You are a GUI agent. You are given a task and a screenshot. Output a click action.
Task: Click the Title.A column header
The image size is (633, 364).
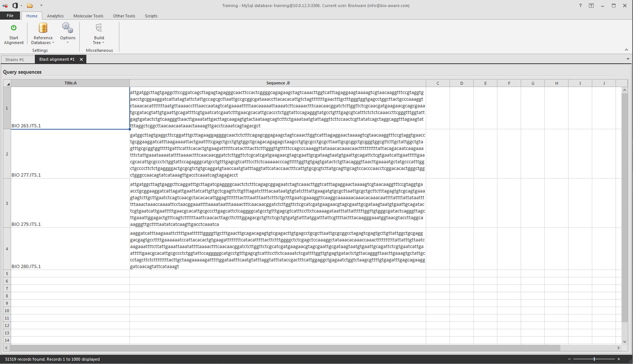tap(70, 83)
